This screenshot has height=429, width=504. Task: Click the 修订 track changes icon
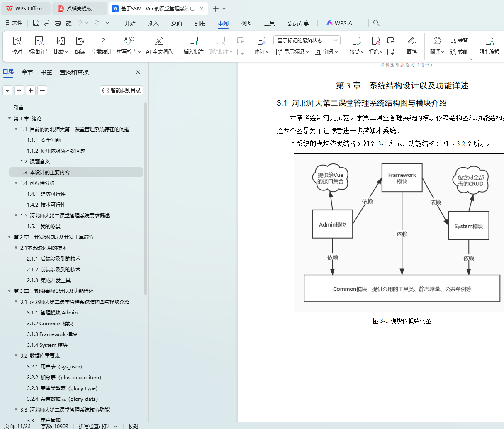pos(262,41)
